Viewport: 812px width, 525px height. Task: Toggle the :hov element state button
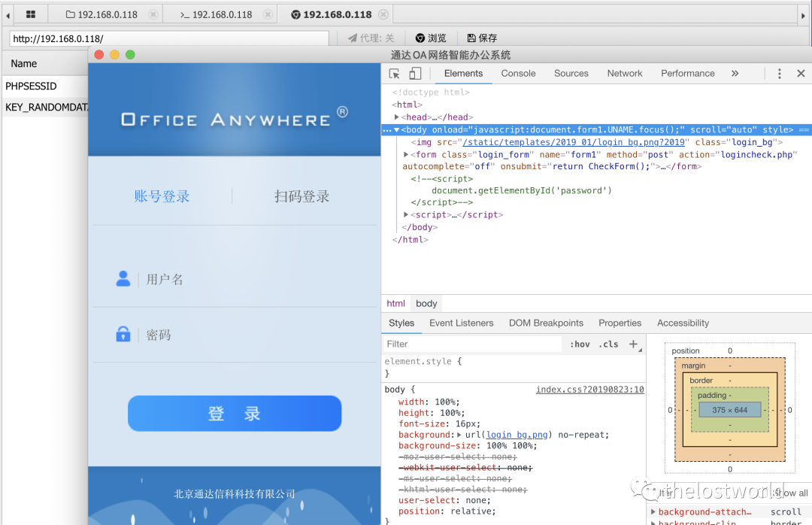(580, 344)
